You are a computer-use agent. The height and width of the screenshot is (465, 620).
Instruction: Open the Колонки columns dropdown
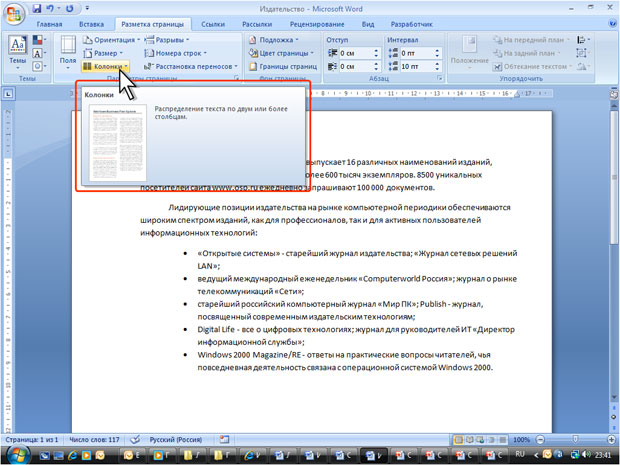point(106,66)
